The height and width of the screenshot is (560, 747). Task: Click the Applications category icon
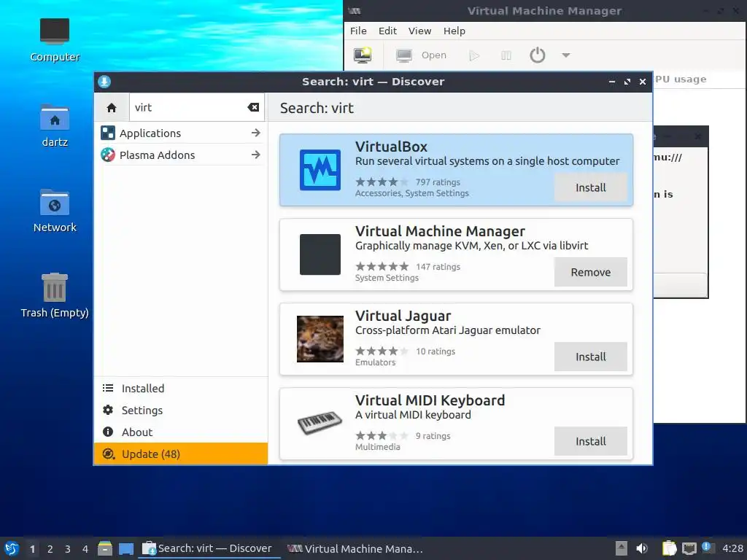click(x=108, y=133)
